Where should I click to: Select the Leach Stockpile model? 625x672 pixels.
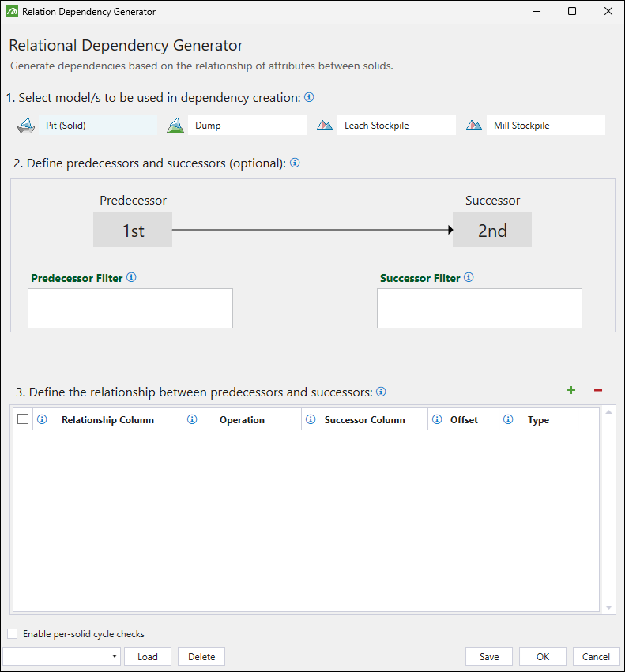pos(386,126)
